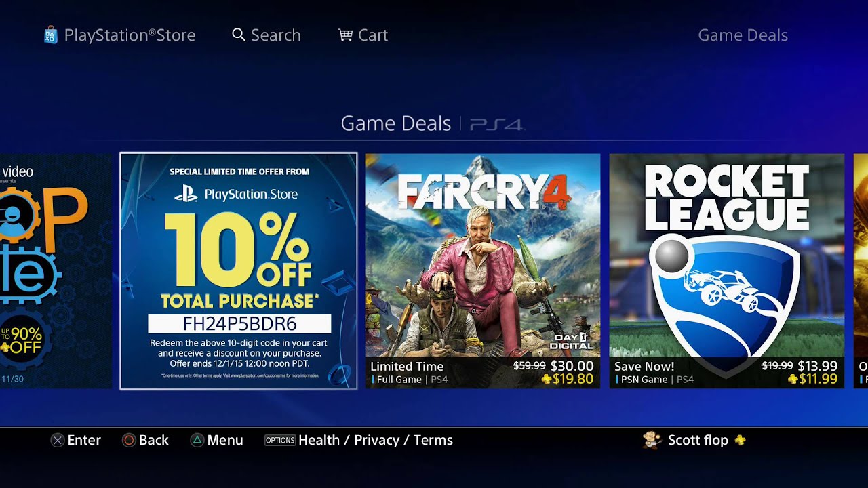This screenshot has width=868, height=488.
Task: Click the PS Plus icon beside Scott flop
Action: click(x=740, y=440)
